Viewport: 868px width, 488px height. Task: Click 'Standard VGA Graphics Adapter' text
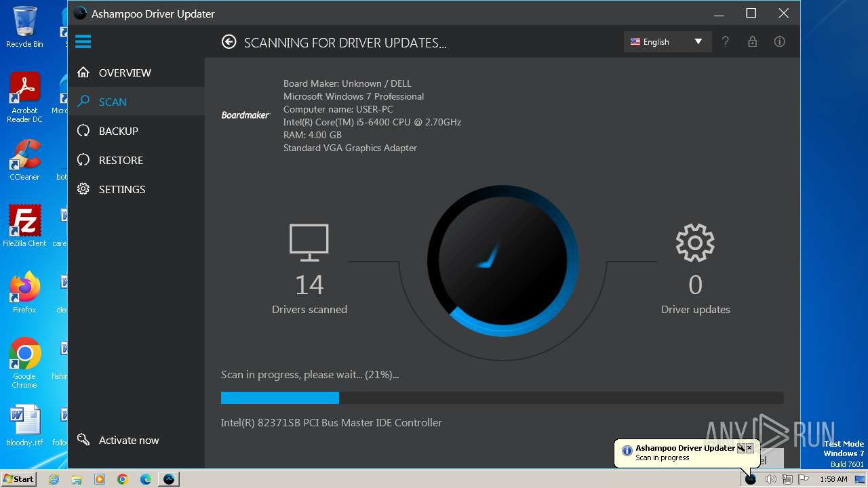[x=350, y=148]
